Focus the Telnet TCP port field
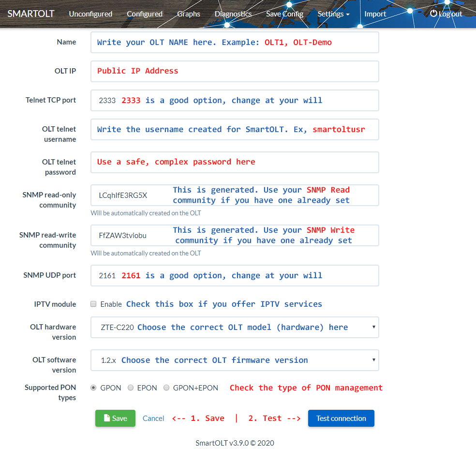Image resolution: width=476 pixels, height=449 pixels. coord(235,101)
